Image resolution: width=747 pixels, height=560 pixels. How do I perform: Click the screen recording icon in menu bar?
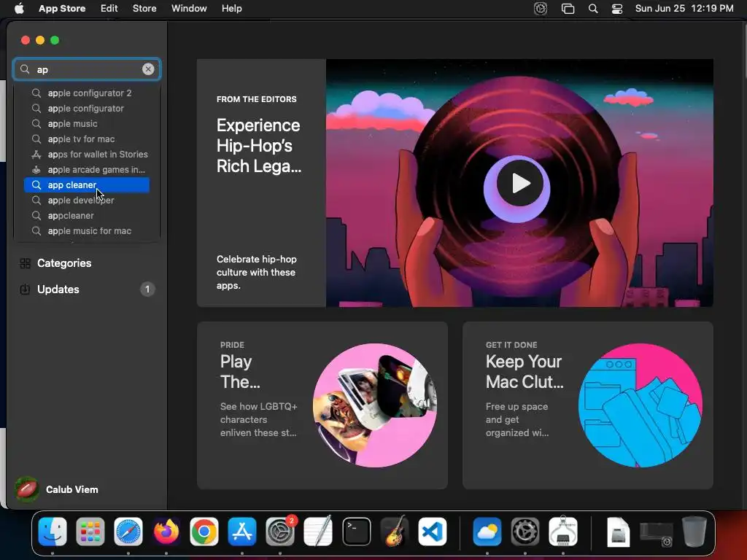point(541,8)
